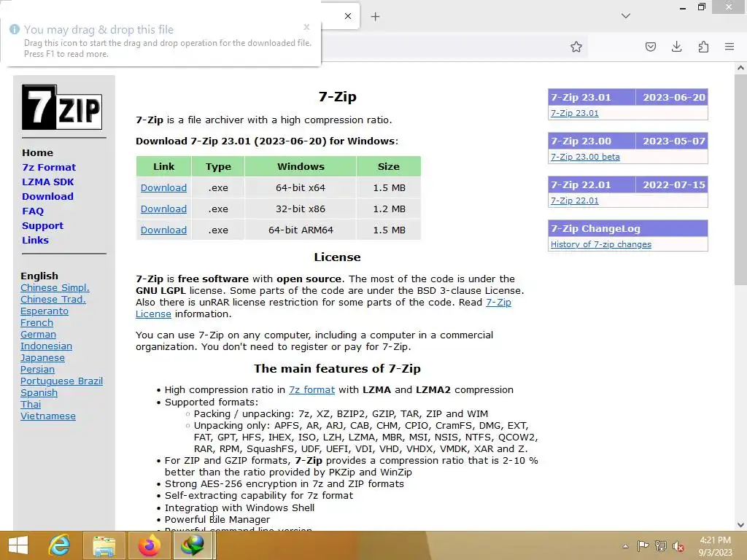Switch language to Vietnamese
The height and width of the screenshot is (560, 747).
(x=47, y=416)
